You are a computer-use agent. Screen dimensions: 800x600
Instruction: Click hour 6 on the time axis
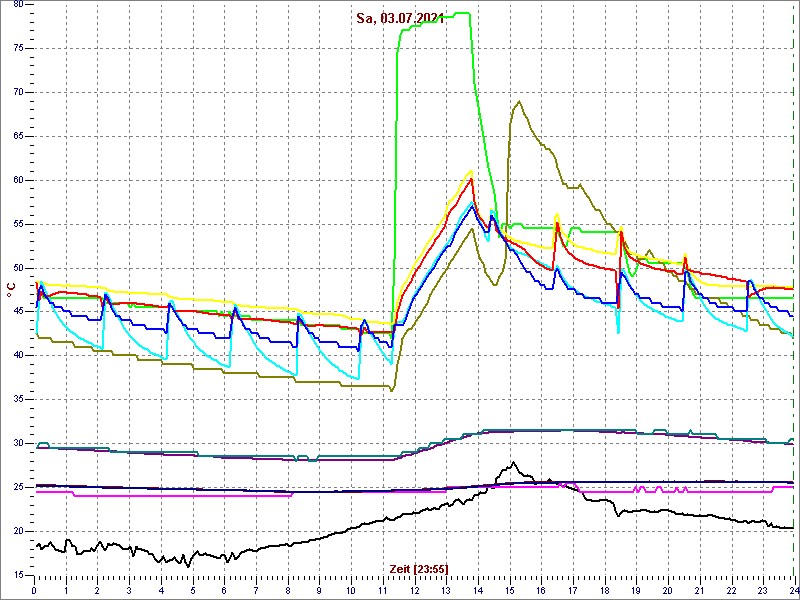[x=224, y=591]
